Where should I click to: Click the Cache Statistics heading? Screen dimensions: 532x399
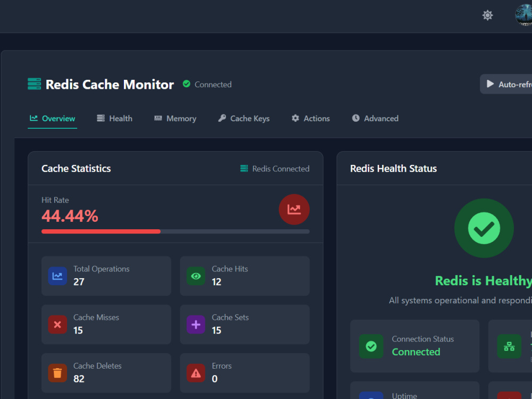76,169
